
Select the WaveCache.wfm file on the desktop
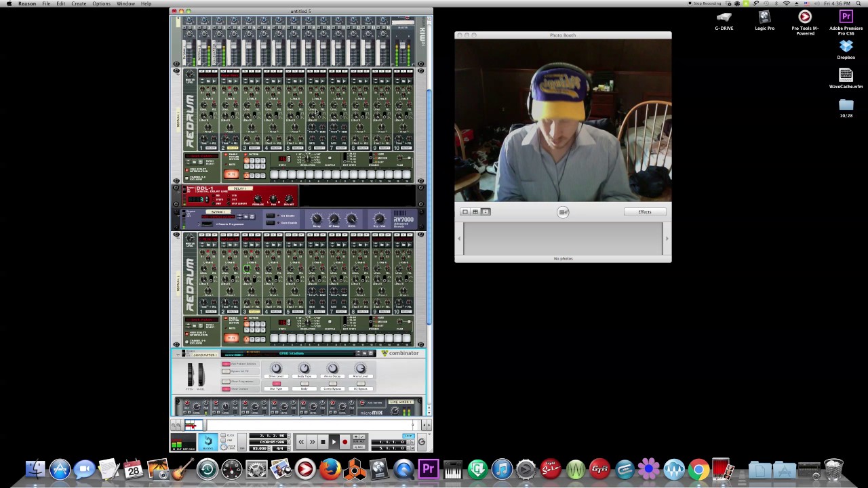[846, 79]
